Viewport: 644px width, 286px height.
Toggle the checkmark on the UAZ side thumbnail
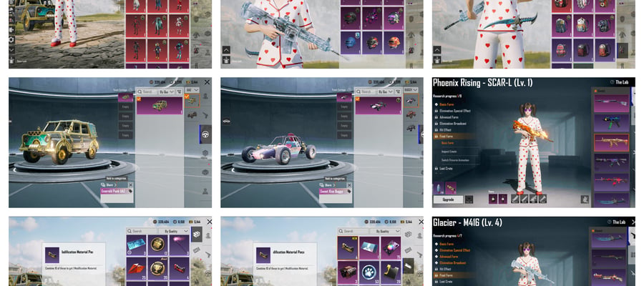[x=187, y=96]
